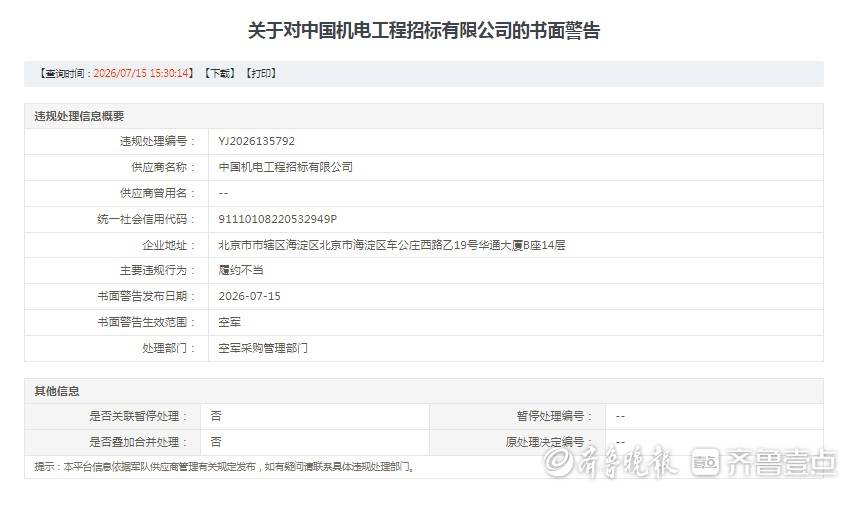Image resolution: width=862 pixels, height=505 pixels.
Task: Click the label 书面警告发布日期
Action: 146,296
